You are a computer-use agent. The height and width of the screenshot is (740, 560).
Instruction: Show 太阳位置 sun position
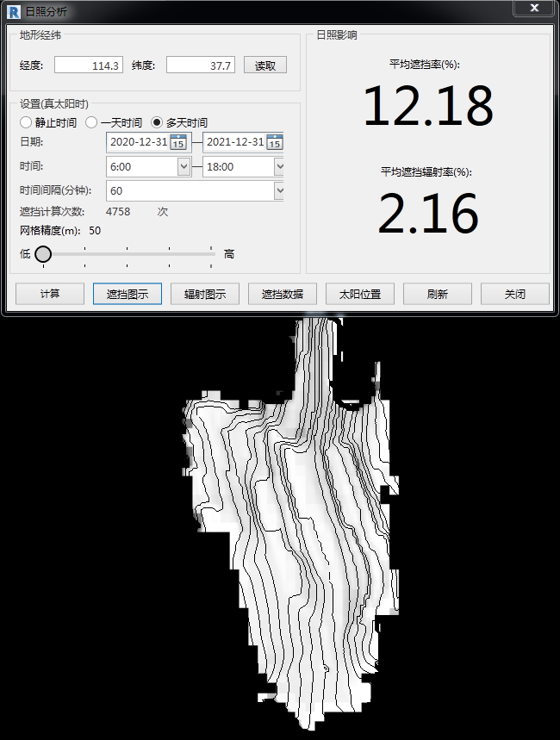coord(360,294)
